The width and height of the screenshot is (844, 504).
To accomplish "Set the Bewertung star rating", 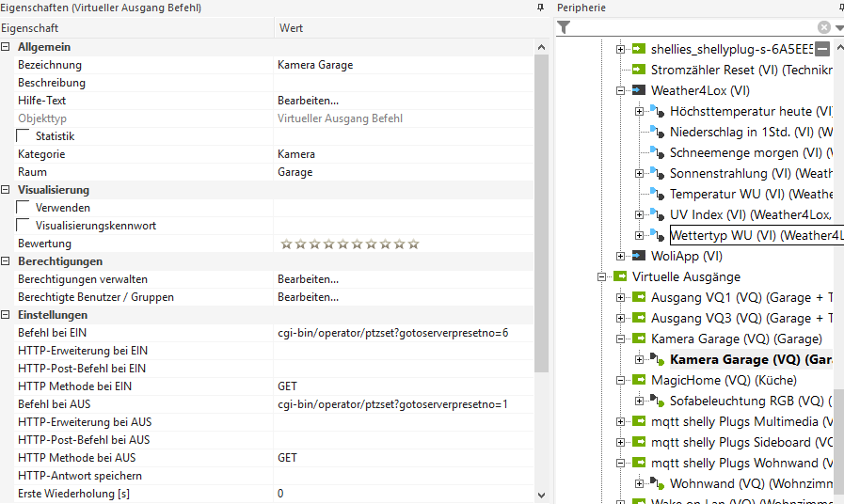I will [349, 244].
